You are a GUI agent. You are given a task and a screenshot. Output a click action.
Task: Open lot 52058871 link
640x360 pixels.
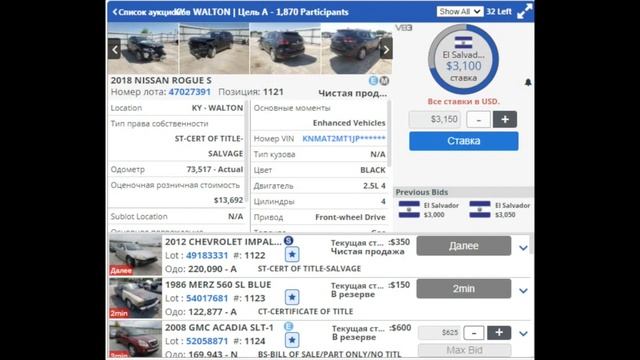coord(207,341)
